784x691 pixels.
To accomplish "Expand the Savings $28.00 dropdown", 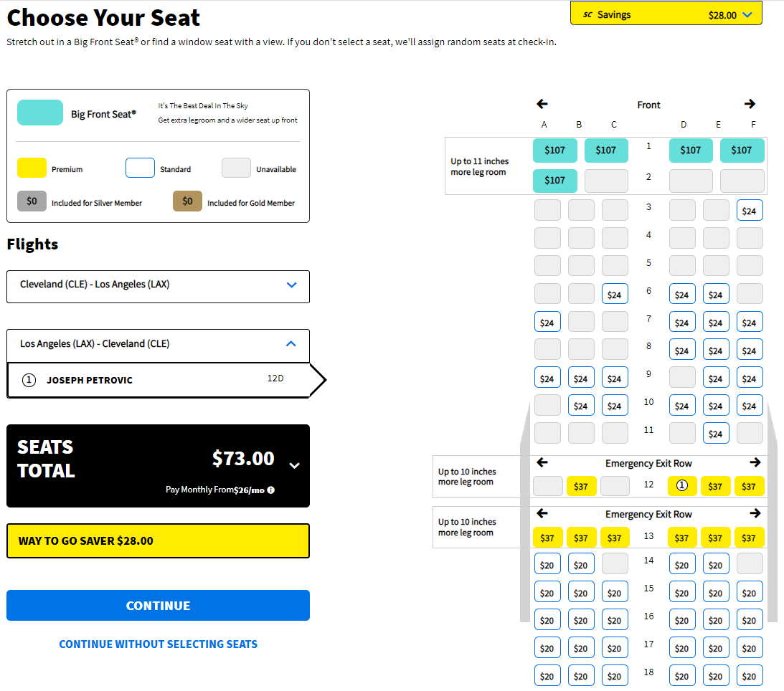I will (747, 15).
